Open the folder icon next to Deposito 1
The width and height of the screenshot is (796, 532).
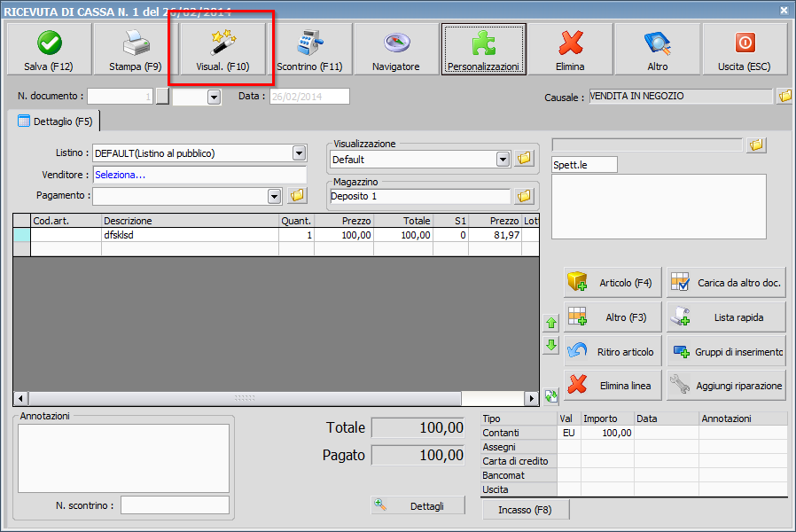pyautogui.click(x=524, y=196)
